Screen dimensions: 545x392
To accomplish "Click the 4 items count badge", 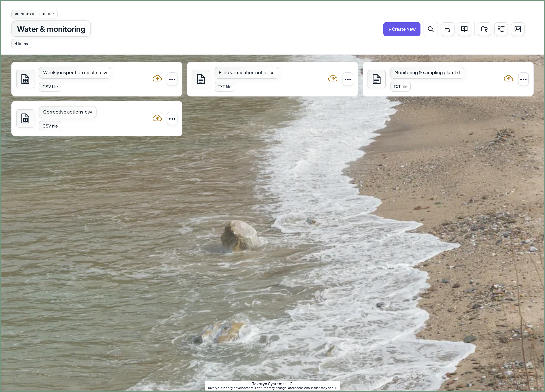I will (21, 44).
